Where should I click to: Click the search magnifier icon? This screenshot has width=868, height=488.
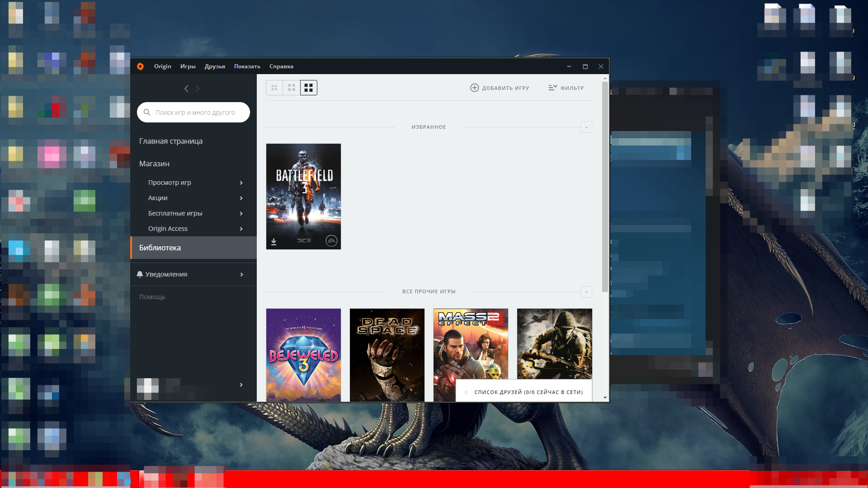click(x=147, y=112)
